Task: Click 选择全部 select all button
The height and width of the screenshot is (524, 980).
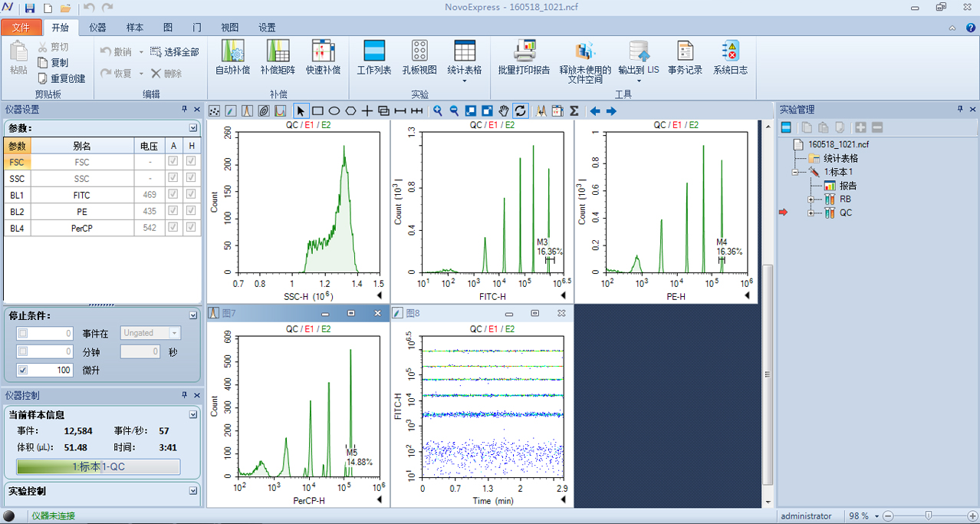Action: point(174,52)
